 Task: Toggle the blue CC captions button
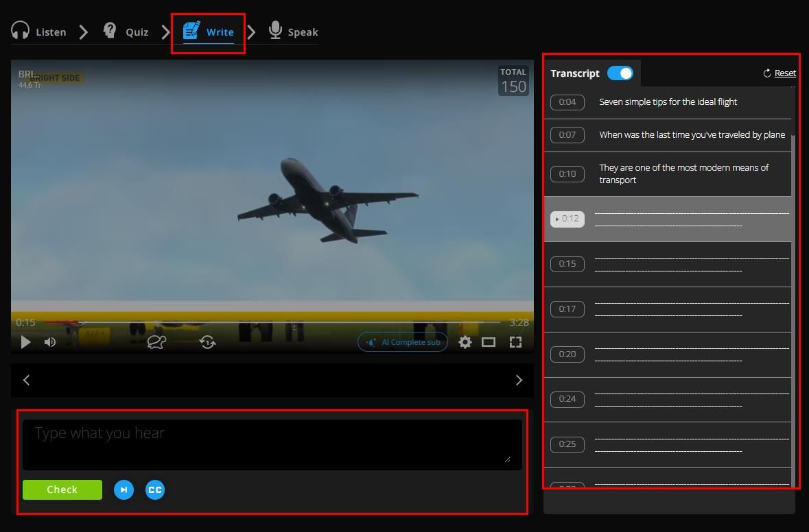pos(155,489)
